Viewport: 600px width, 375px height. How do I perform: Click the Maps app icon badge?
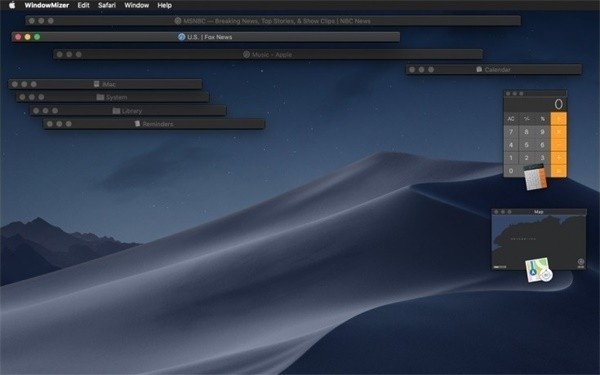pyautogui.click(x=539, y=270)
